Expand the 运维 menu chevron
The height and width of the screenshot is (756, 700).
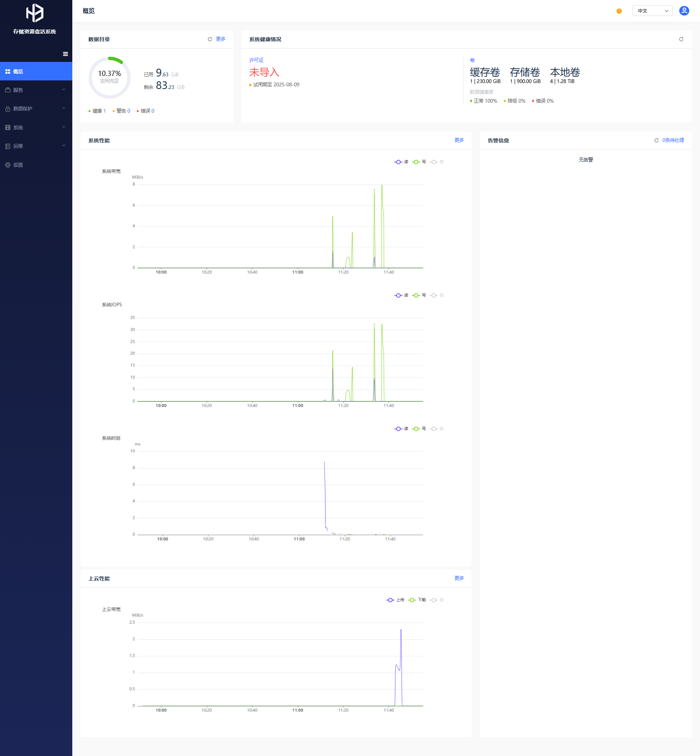(x=64, y=146)
